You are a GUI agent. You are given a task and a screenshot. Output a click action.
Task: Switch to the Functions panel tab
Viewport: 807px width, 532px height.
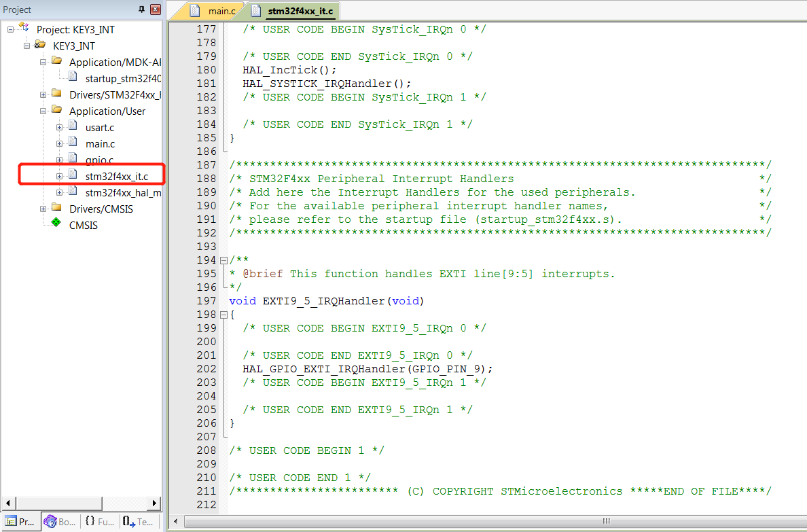100,521
